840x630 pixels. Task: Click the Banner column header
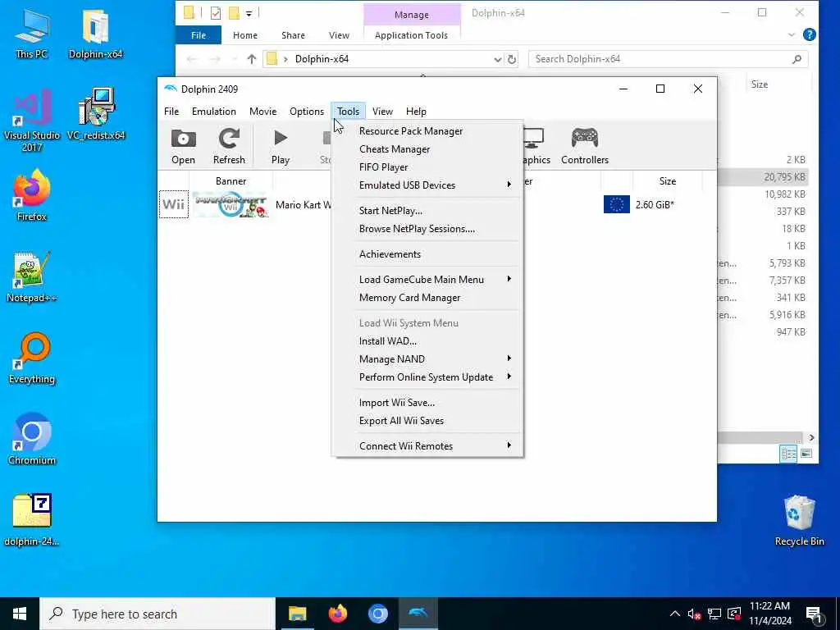click(231, 181)
